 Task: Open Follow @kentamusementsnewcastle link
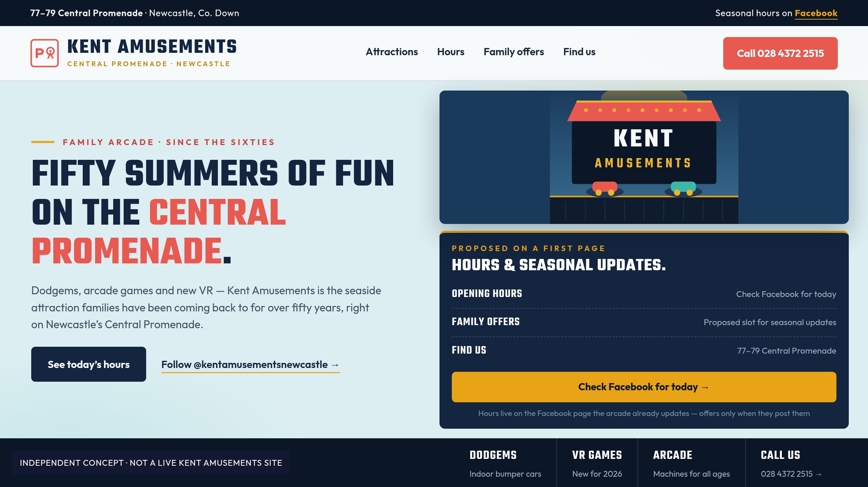click(x=250, y=365)
